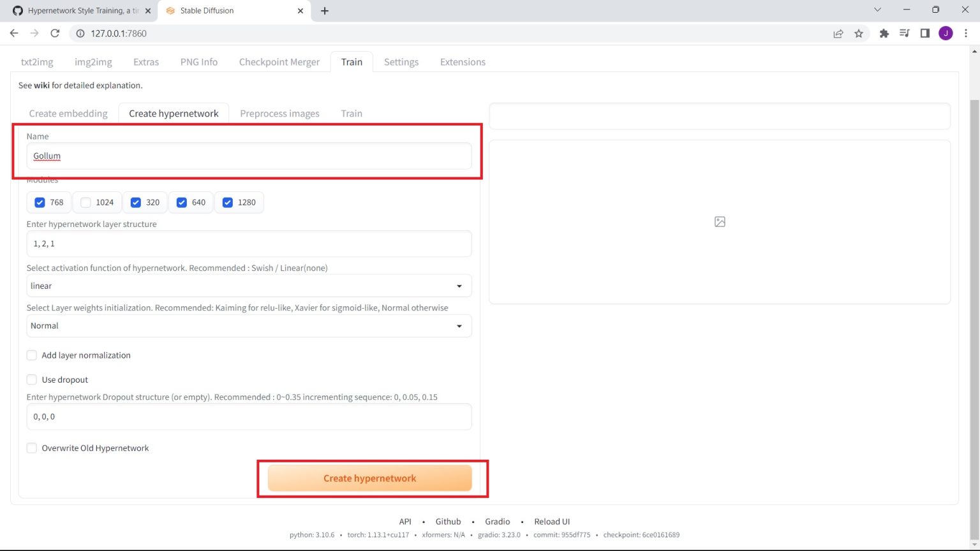Enable the Use dropout checkbox
The image size is (980, 551).
[x=32, y=379]
